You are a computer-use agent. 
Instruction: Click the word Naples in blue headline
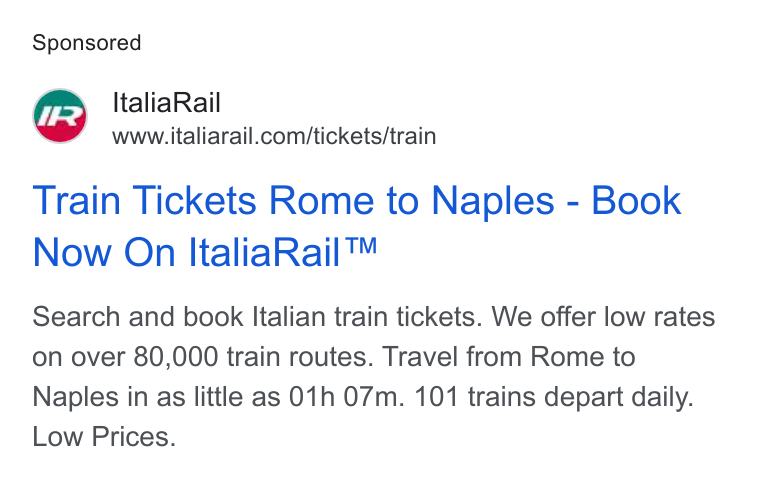pyautogui.click(x=492, y=202)
